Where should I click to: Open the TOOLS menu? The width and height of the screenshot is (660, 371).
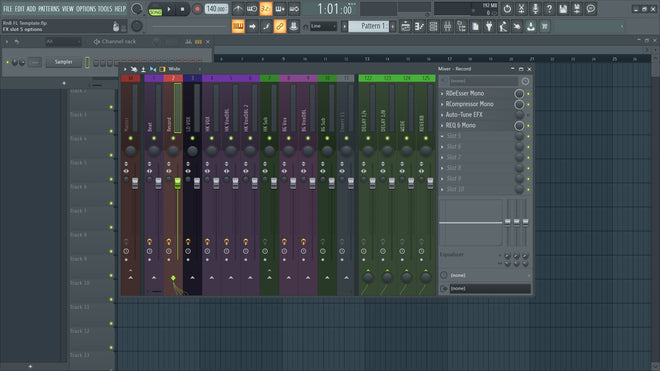click(105, 9)
